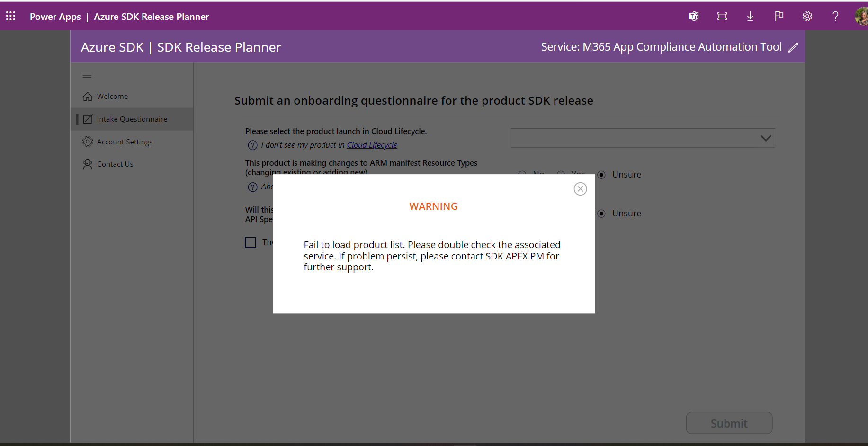
Task: Edit the service name with the pencil icon
Action: [x=794, y=47]
